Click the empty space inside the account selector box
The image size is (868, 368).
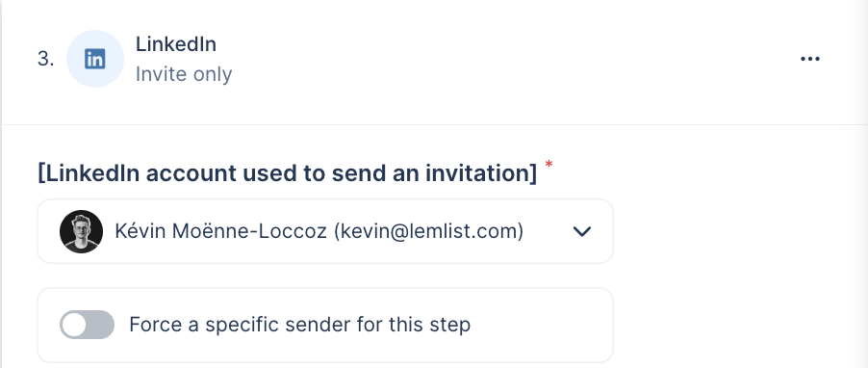click(547, 231)
